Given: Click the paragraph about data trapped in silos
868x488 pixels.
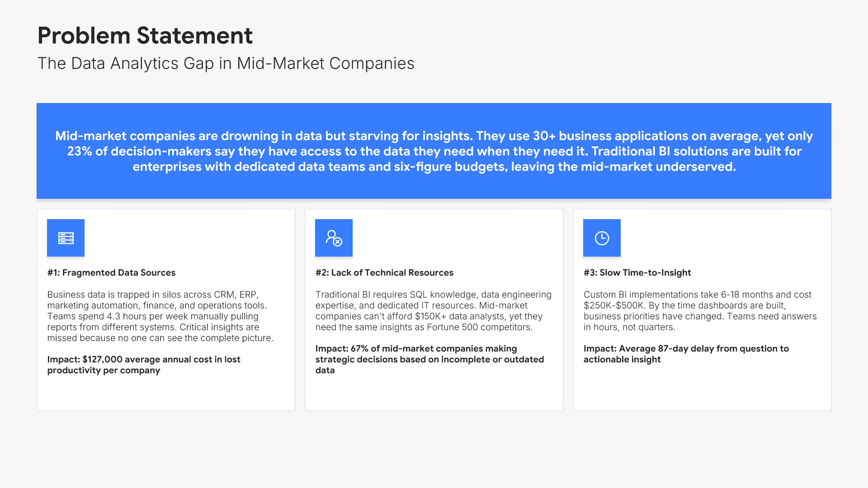Looking at the screenshot, I should click(160, 316).
